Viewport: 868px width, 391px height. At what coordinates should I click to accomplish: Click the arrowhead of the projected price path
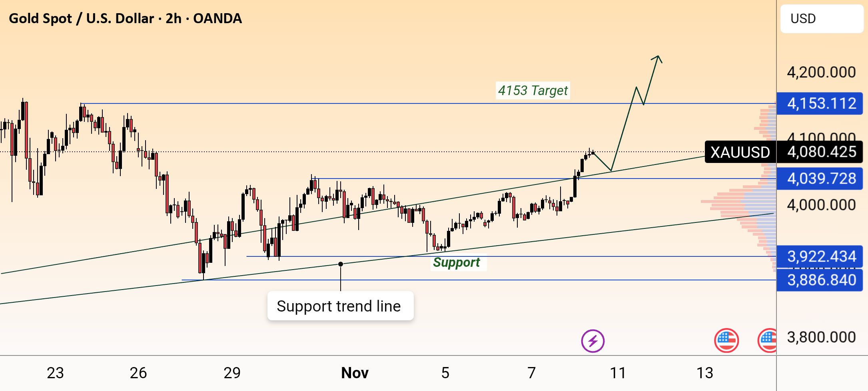pos(658,58)
